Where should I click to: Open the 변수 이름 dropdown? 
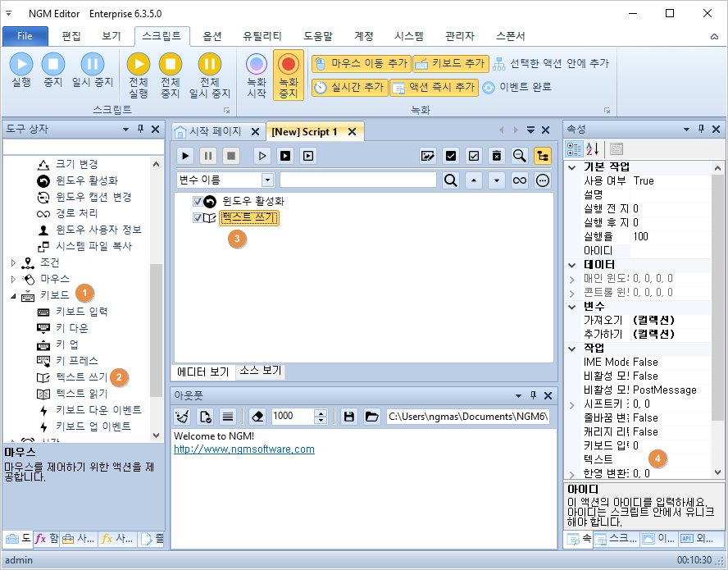click(267, 180)
